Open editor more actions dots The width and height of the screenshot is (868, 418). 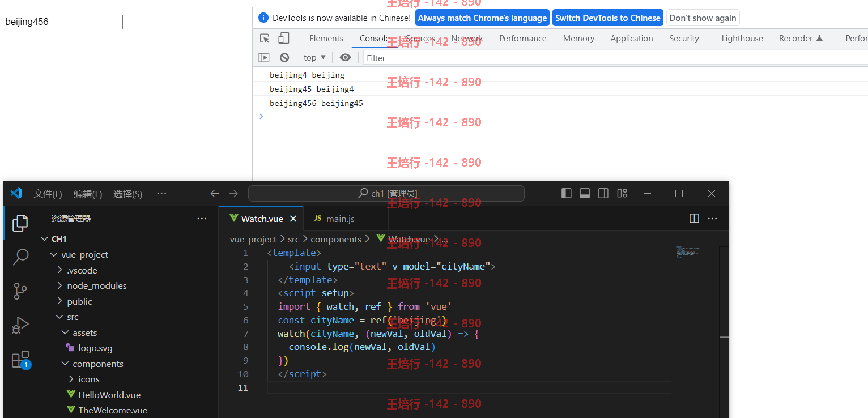click(x=713, y=219)
